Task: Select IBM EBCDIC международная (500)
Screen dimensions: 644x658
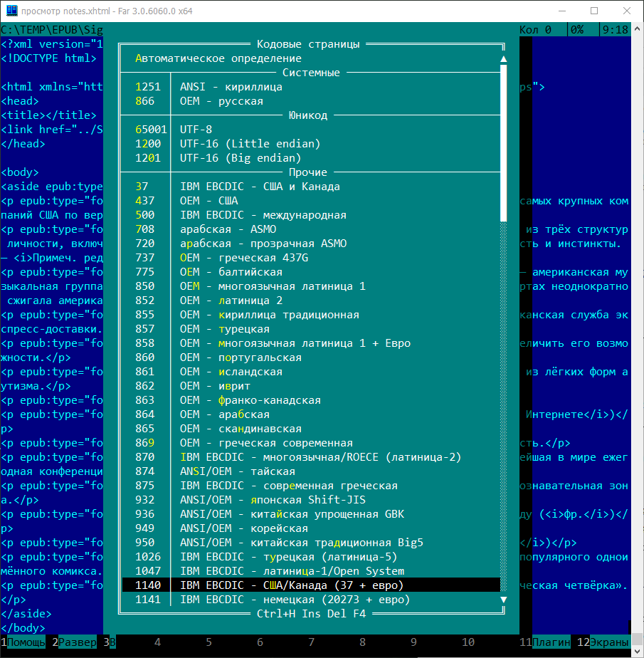Action: (x=311, y=215)
